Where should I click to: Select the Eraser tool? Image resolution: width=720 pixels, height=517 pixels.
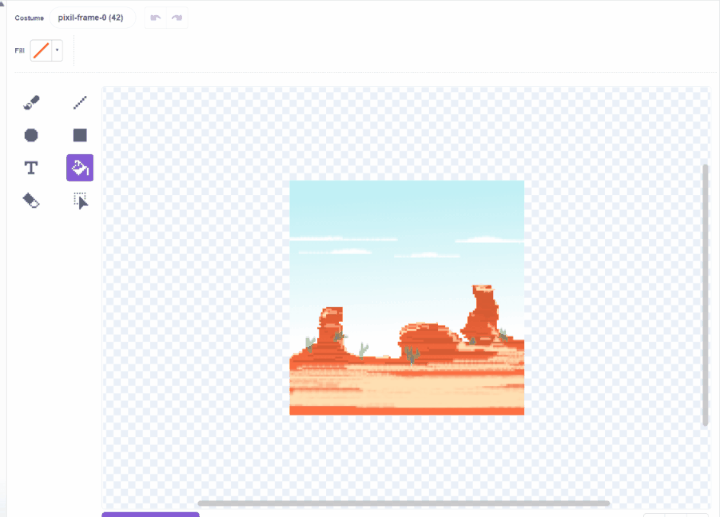(x=31, y=201)
